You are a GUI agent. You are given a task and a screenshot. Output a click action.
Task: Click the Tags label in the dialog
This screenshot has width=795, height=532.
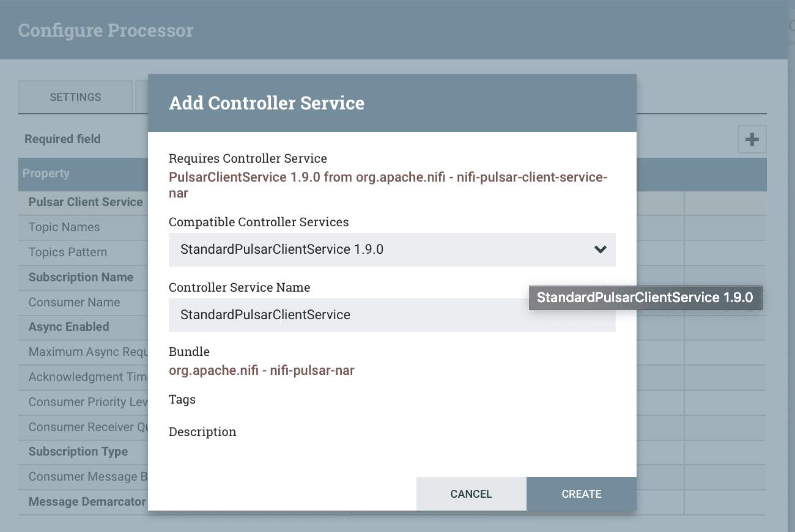click(182, 400)
